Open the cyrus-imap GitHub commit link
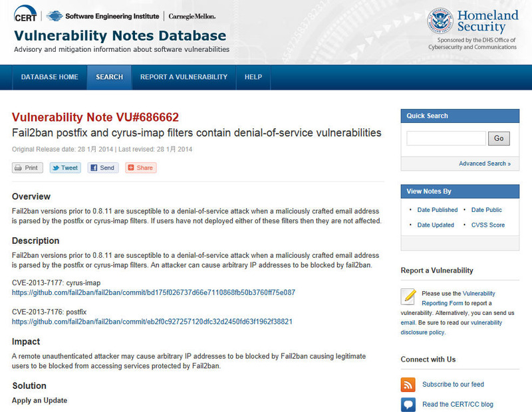 coord(154,292)
